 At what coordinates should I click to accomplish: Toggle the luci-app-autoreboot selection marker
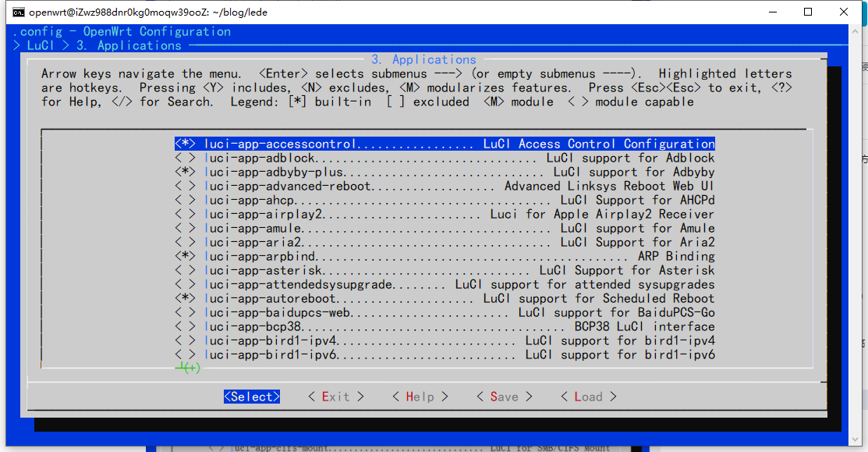(185, 298)
